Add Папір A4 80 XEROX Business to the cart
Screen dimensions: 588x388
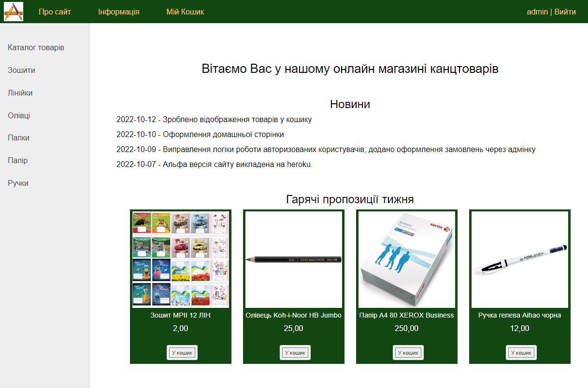pyautogui.click(x=408, y=352)
